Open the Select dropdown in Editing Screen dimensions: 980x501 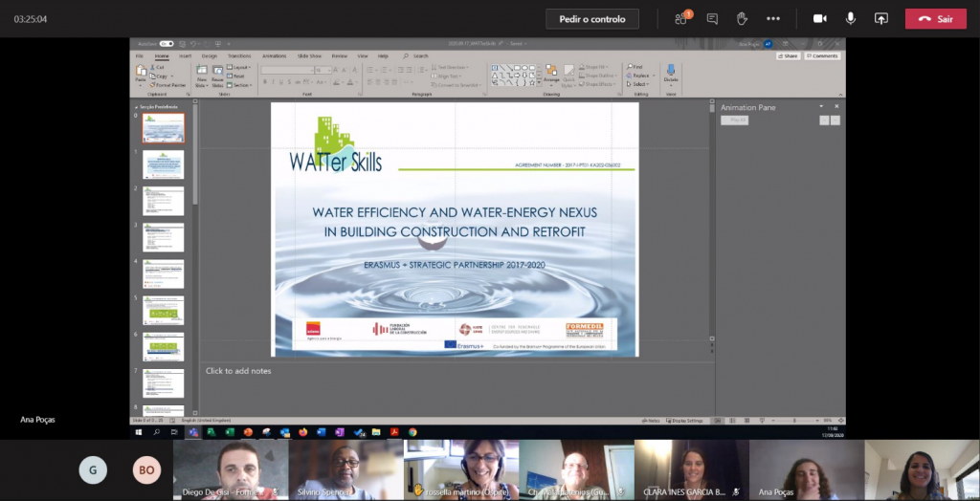pos(637,84)
